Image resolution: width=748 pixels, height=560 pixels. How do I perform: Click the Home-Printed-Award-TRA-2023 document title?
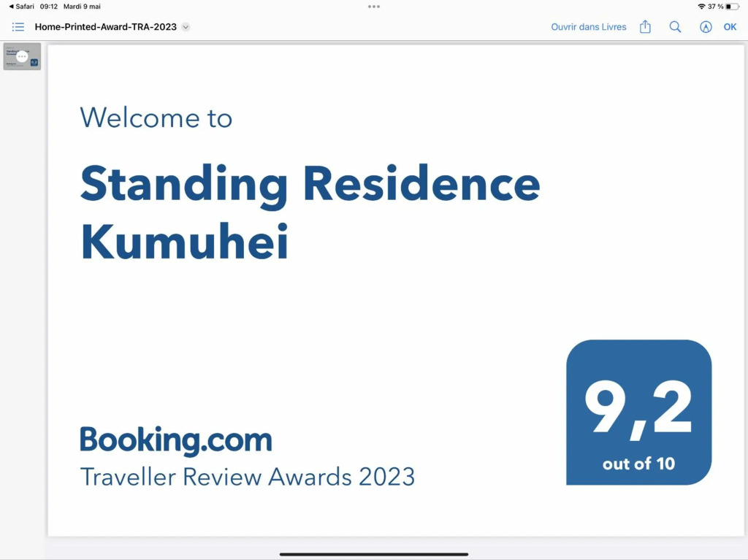105,27
